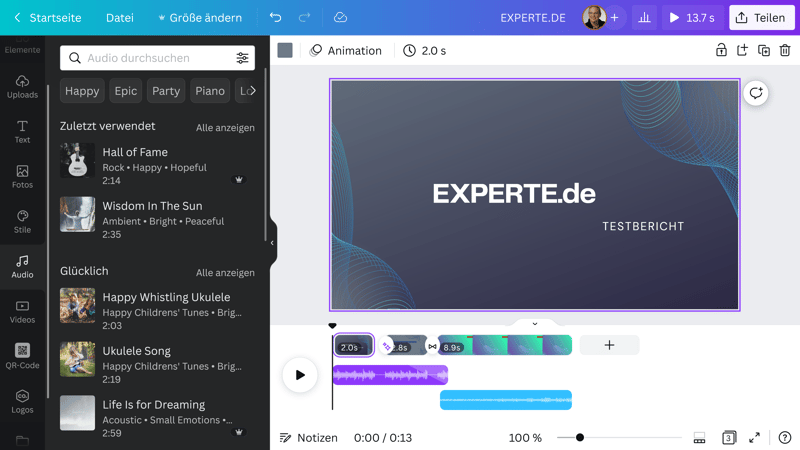Select the Happy Whistling Ukulele track

pyautogui.click(x=157, y=311)
